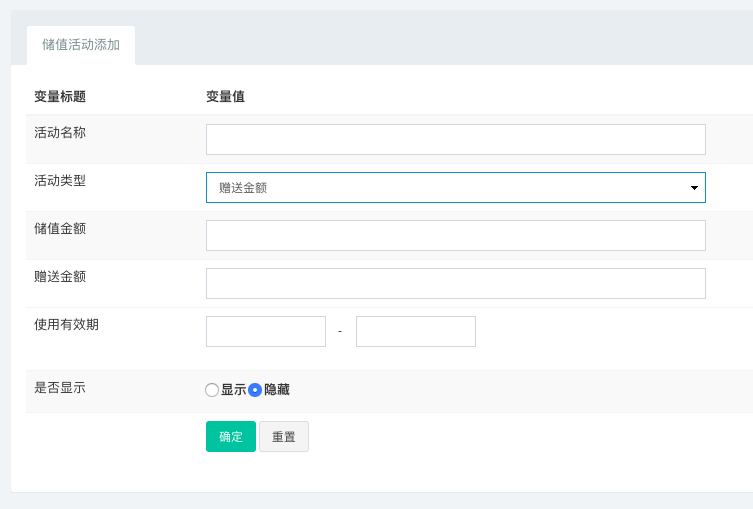Click the caret arrow of 活动类型 select
The width and height of the screenshot is (753, 509).
(694, 188)
